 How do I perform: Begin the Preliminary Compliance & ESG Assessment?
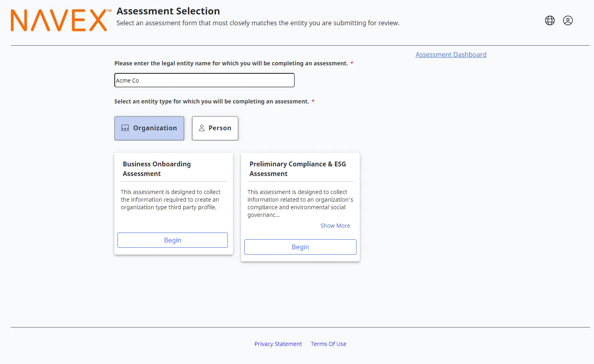(x=300, y=247)
